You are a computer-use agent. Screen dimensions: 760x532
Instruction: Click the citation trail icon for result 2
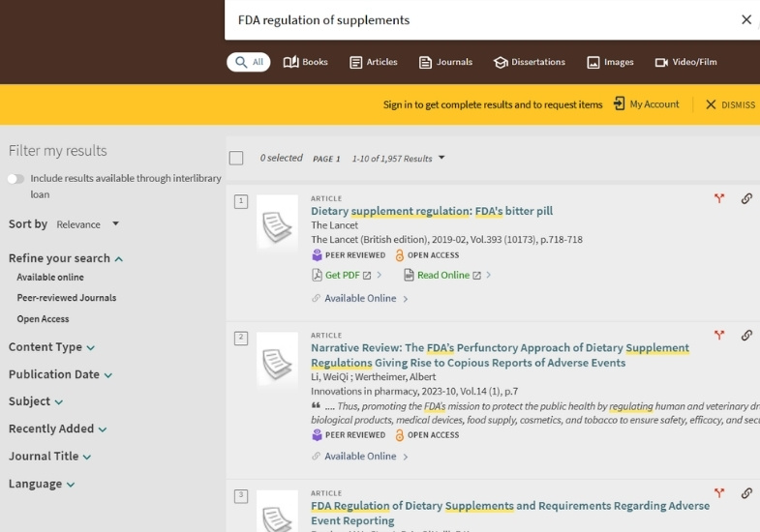719,335
